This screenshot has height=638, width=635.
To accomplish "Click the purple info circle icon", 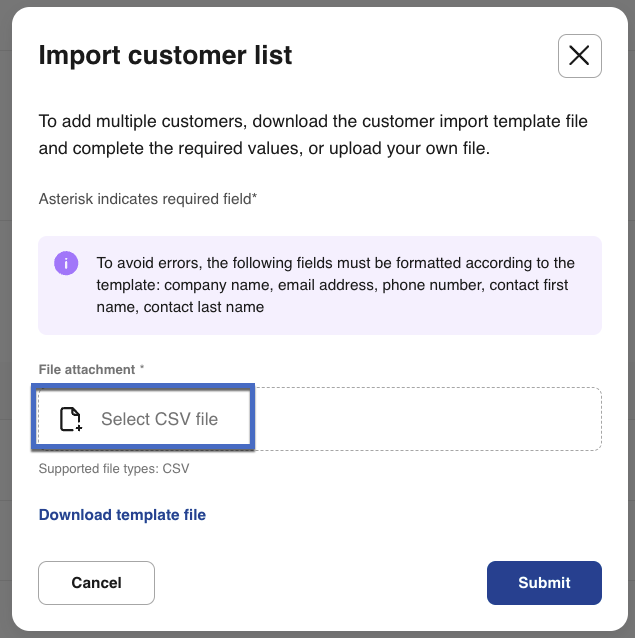I will (x=66, y=264).
